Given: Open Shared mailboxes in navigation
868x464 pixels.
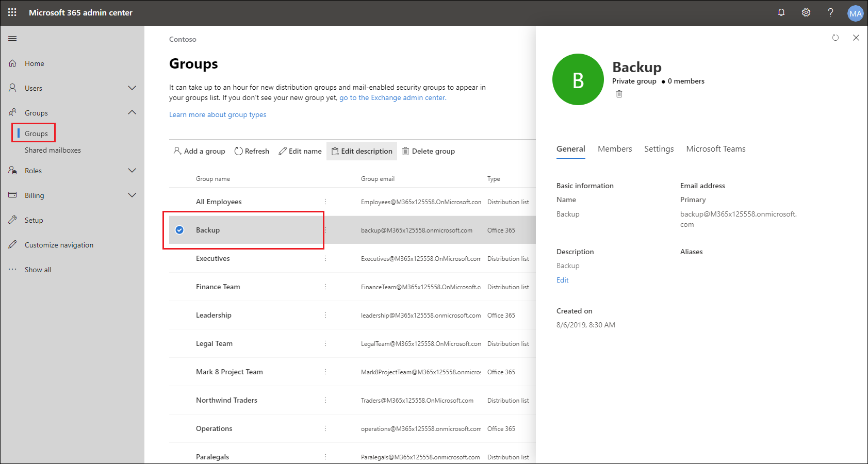Looking at the screenshot, I should pos(53,150).
